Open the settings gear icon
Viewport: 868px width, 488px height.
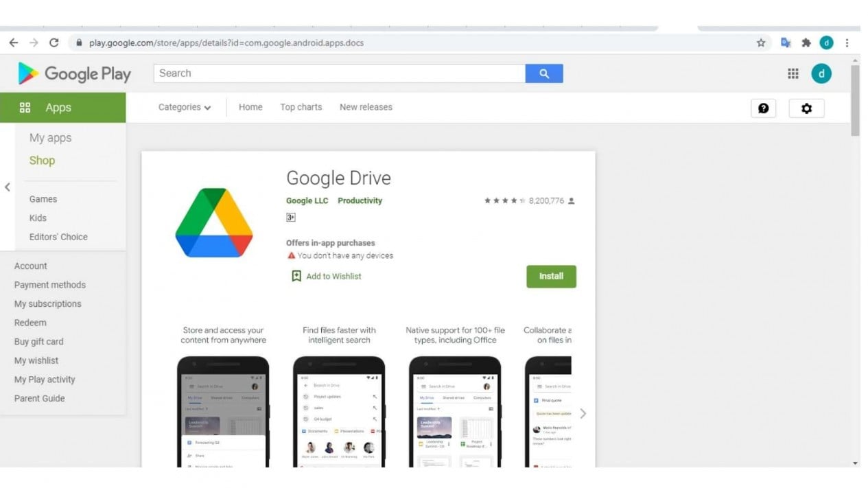click(x=807, y=108)
